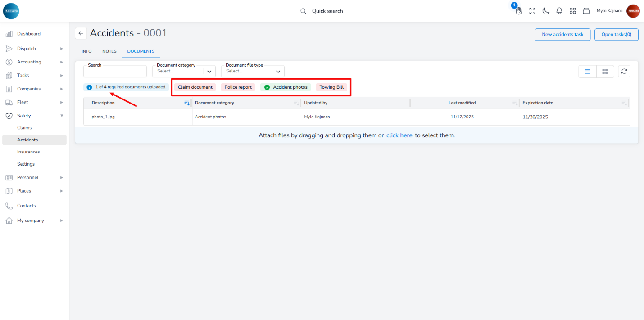Open the notifications bell
This screenshot has height=320, width=644.
coord(559,11)
